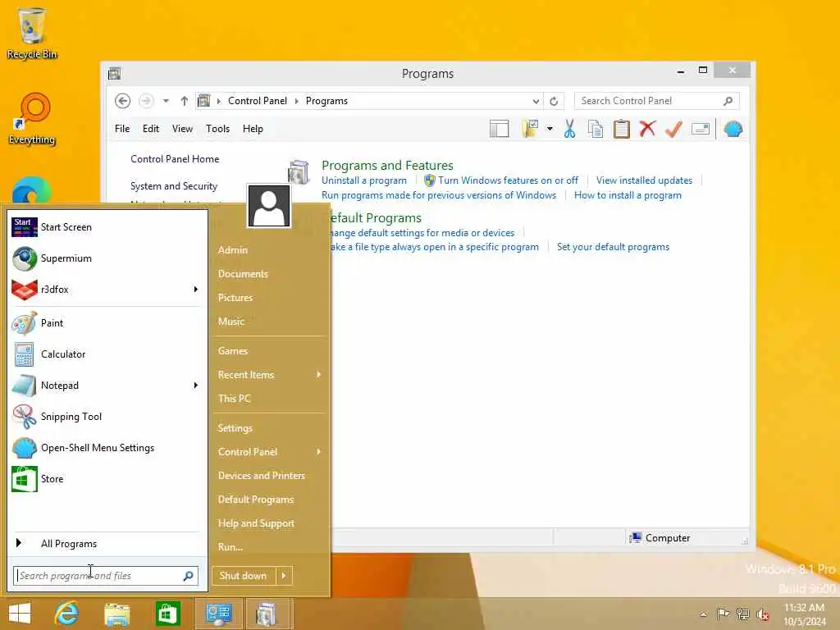Viewport: 840px width, 630px height.
Task: Click the Action Center flag tray icon
Action: tap(723, 614)
